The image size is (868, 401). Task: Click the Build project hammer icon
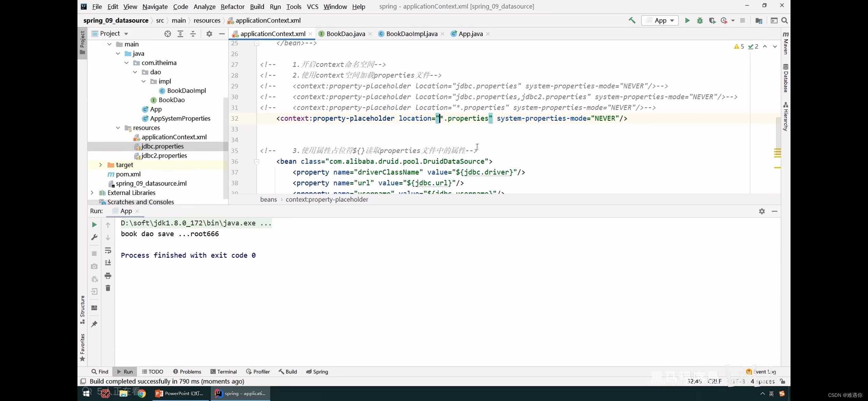(632, 21)
